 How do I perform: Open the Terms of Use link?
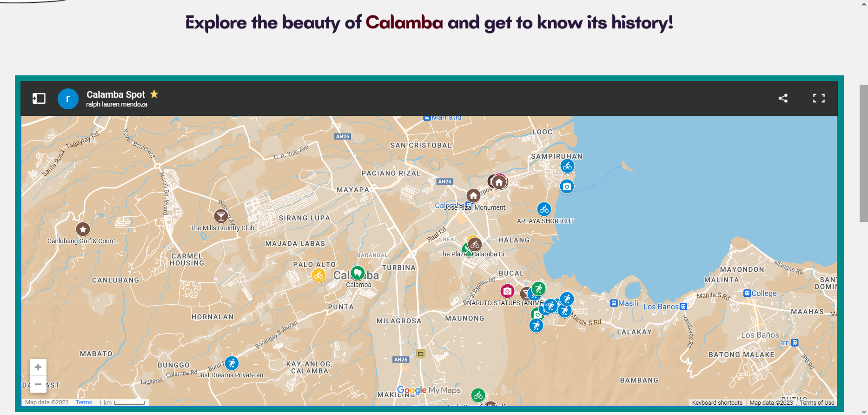click(817, 403)
